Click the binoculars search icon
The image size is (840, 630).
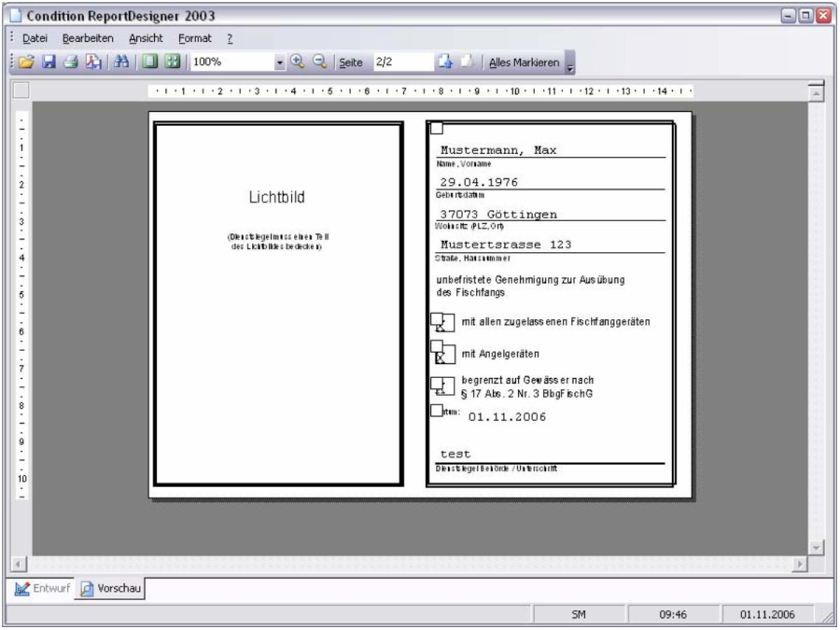(x=121, y=63)
